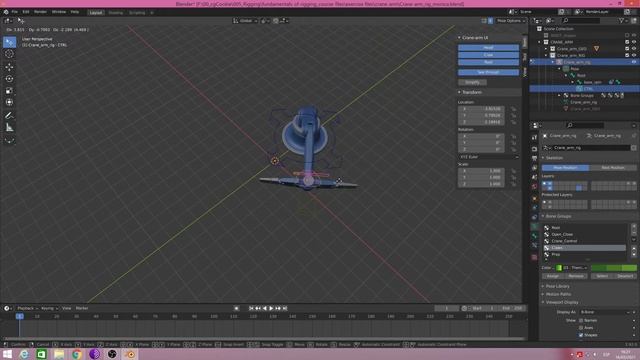Click the Pose Position button
This screenshot has width=640, height=360.
pos(565,168)
